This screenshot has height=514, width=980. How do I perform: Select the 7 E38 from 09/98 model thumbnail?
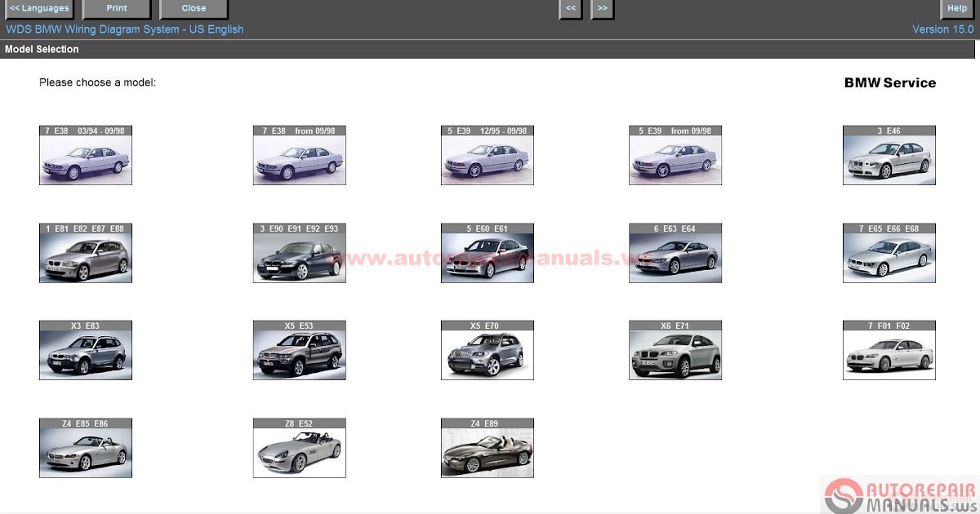click(x=299, y=155)
